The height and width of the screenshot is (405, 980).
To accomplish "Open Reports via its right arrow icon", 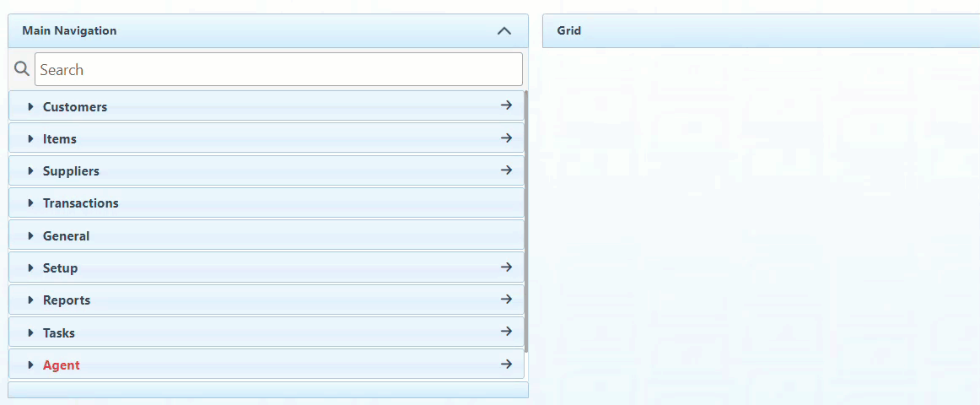I will coord(506,299).
